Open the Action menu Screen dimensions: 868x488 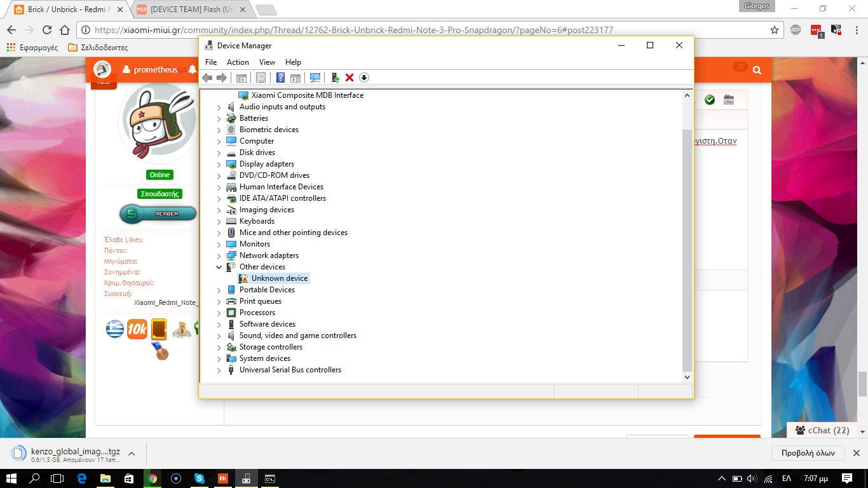(238, 62)
